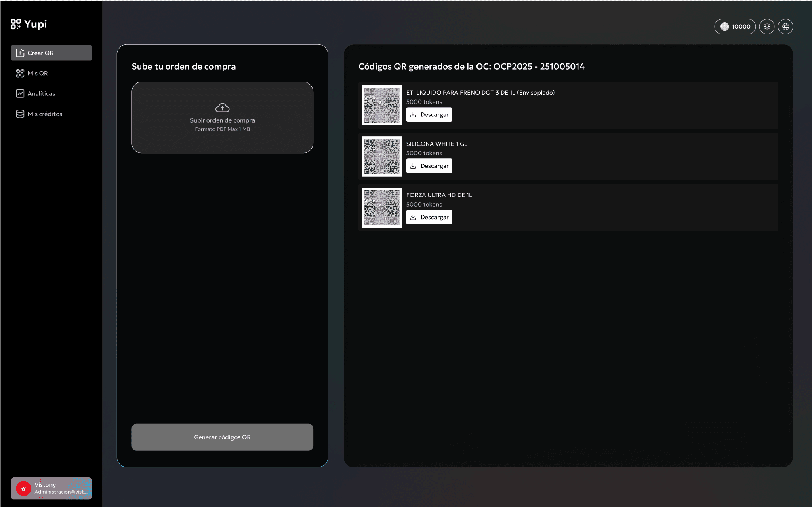Screen dimensions: 812x507
Task: Download the FORZA ULTRA HD DE 1L QR
Action: point(429,217)
